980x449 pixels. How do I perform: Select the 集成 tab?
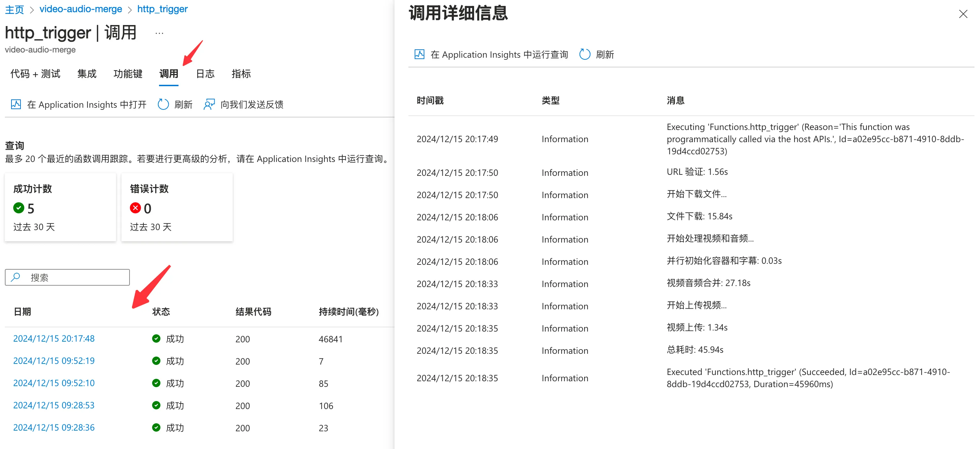[87, 73]
